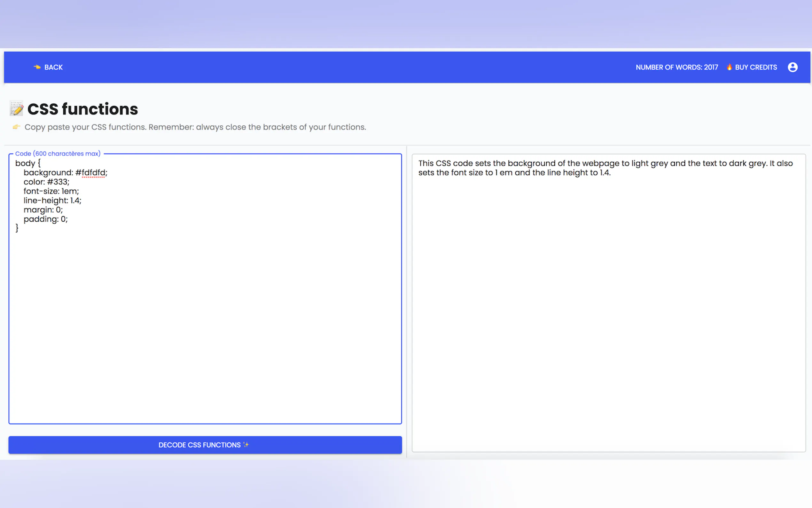The image size is (812, 508).
Task: Click the underlined 'fdfdfd' word in code
Action: [x=93, y=173]
